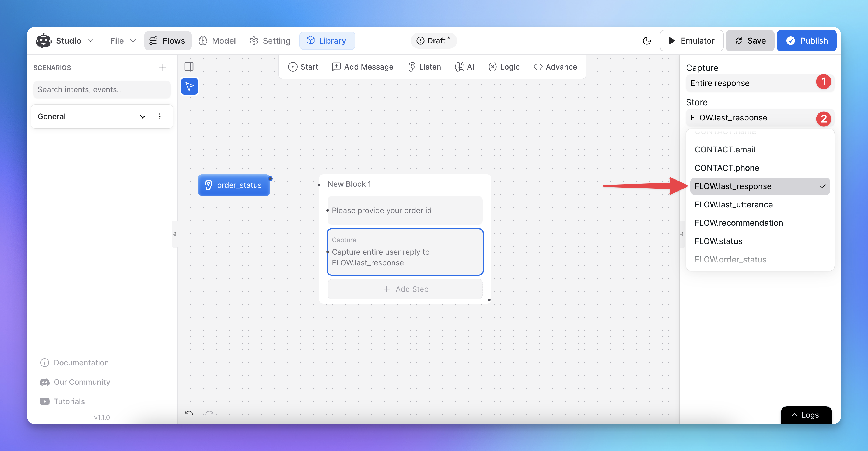Open the Studio robot logo menu
This screenshot has width=868, height=451.
tap(43, 40)
